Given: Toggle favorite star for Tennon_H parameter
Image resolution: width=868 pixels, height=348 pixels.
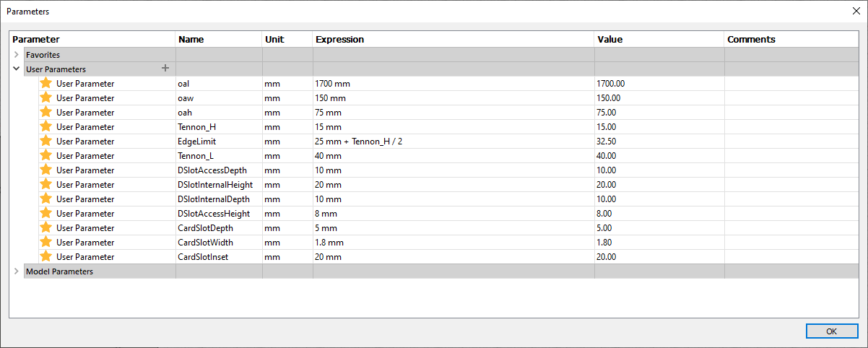Looking at the screenshot, I should pos(46,126).
